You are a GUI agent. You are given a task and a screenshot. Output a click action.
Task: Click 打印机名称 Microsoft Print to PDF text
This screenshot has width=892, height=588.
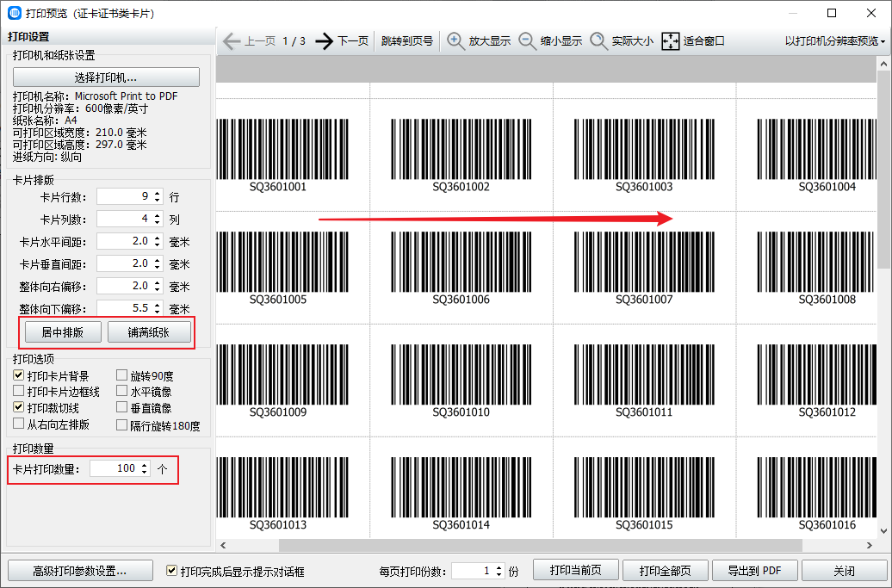[95, 96]
